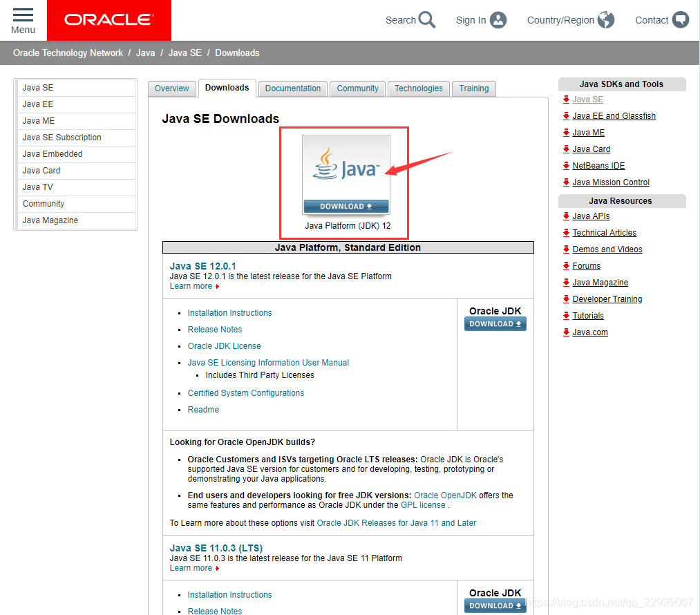Image resolution: width=700 pixels, height=615 pixels.
Task: Open the Developer Training link
Action: pos(607,299)
